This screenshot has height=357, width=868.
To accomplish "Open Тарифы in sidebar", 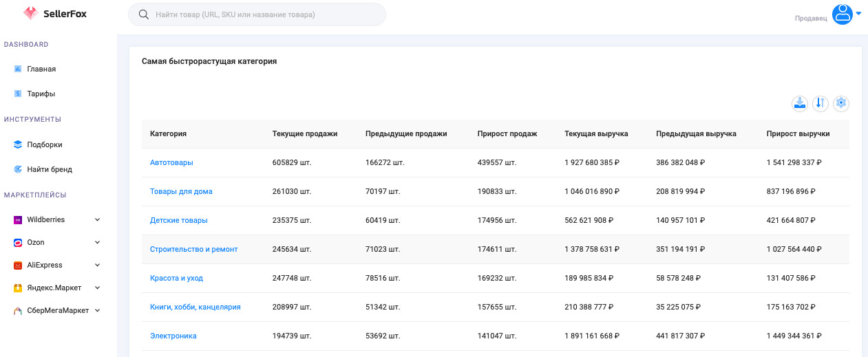I will point(41,94).
